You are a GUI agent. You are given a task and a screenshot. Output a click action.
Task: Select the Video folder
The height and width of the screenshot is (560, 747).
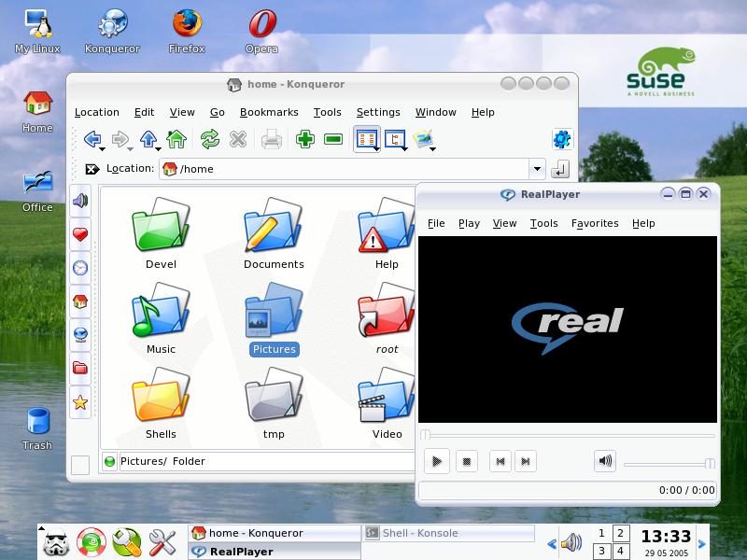tap(386, 403)
